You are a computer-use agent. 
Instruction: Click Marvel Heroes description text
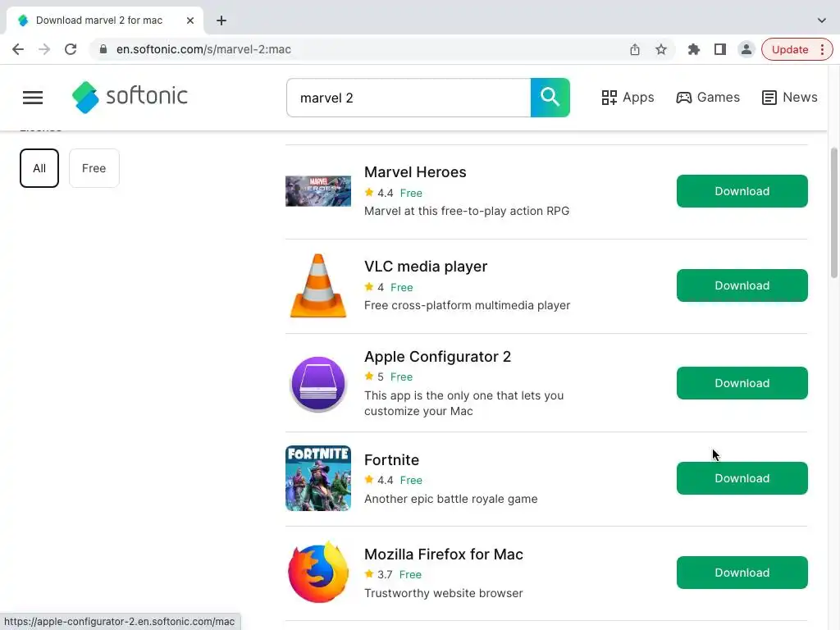pyautogui.click(x=467, y=211)
